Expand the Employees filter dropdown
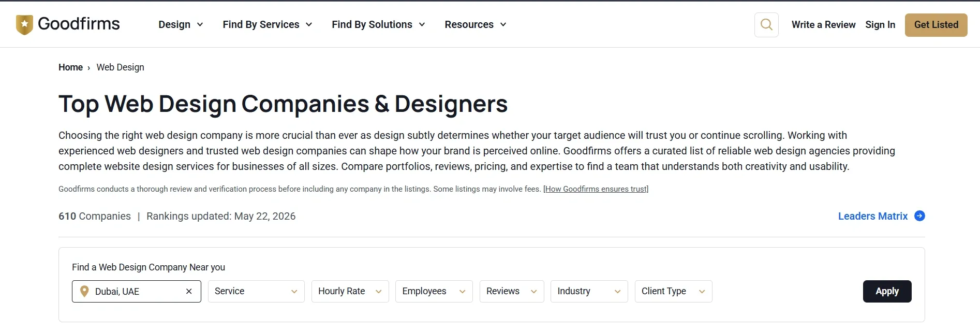 [x=434, y=291]
